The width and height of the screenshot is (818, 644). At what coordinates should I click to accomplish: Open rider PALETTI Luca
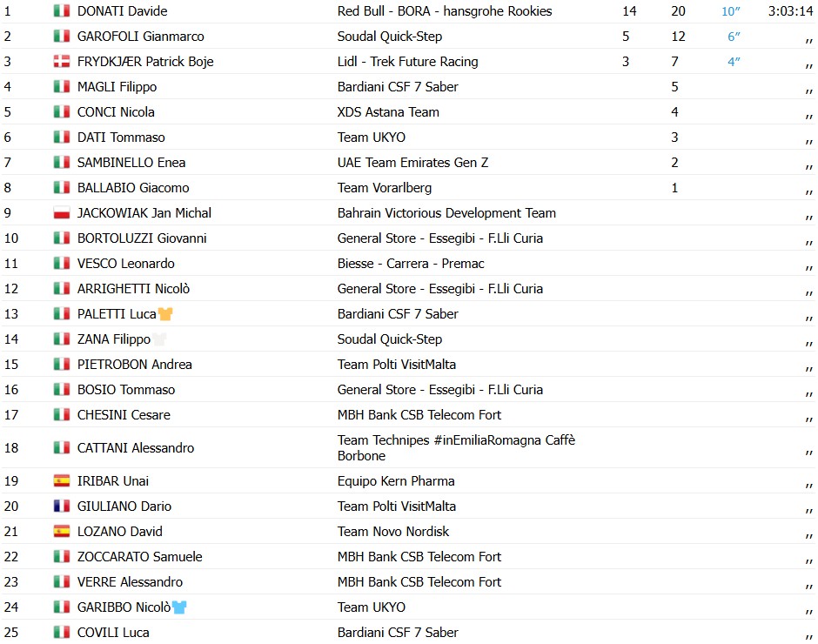pyautogui.click(x=117, y=313)
